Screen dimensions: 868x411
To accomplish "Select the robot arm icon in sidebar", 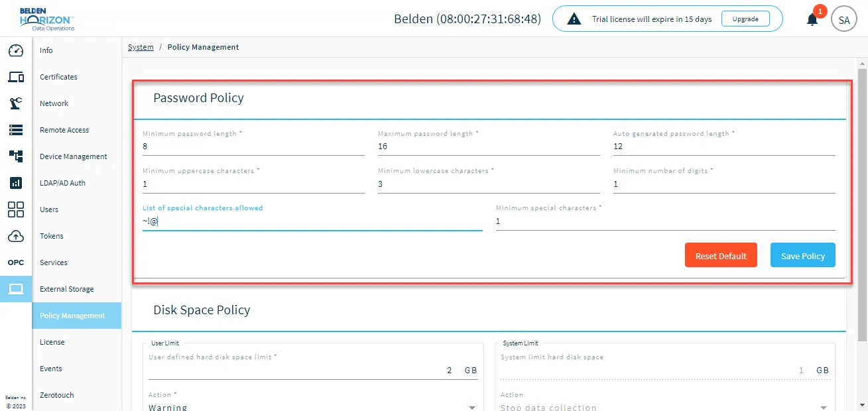I will pyautogui.click(x=16, y=103).
